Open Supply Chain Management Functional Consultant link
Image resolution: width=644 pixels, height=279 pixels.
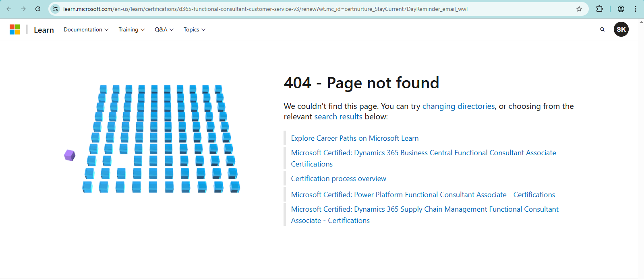pos(425,215)
